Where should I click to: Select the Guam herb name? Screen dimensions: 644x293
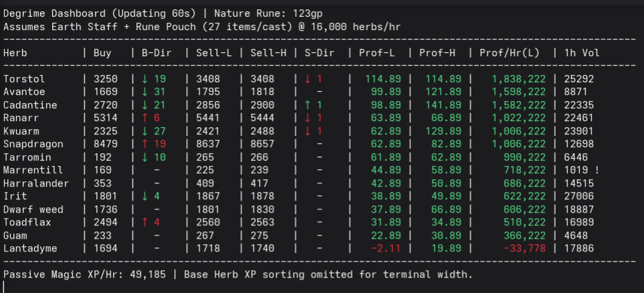[15, 235]
